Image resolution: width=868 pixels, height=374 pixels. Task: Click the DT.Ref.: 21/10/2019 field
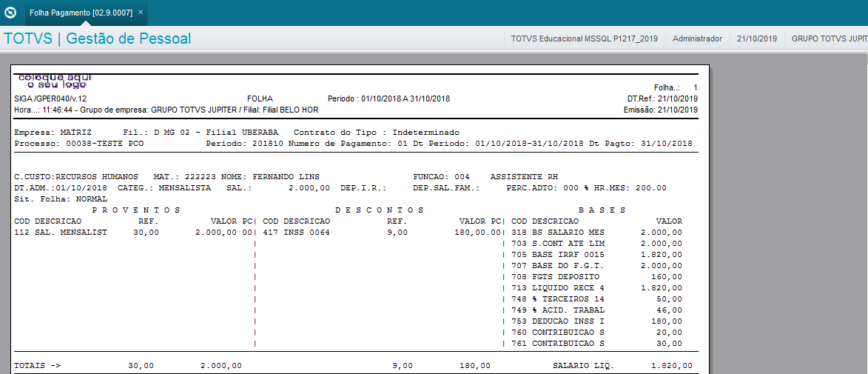coord(662,98)
